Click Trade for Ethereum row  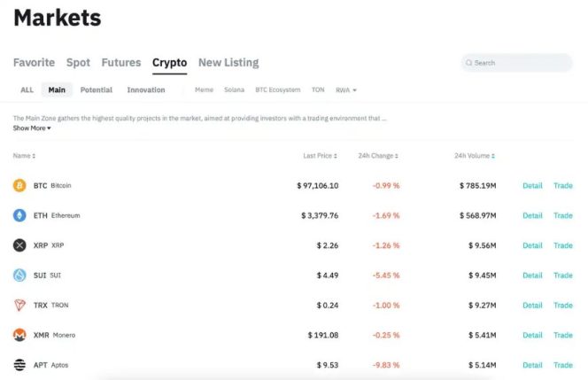pos(563,215)
